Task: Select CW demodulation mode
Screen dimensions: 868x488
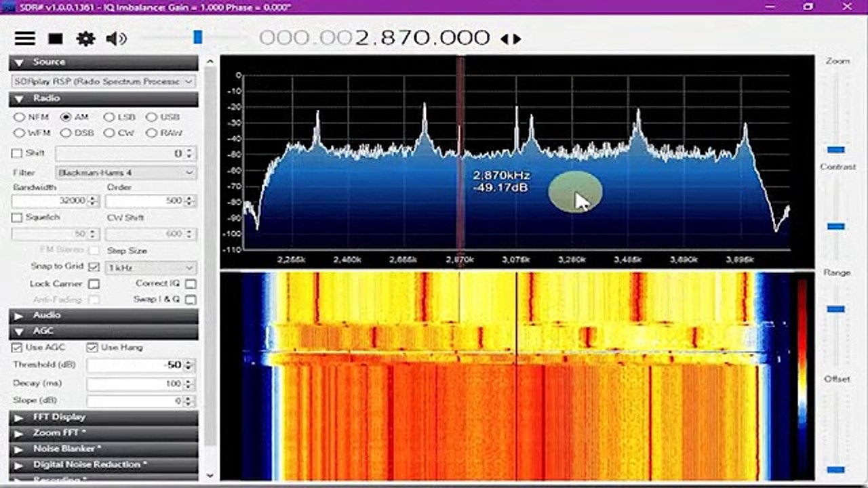Action: (x=119, y=133)
